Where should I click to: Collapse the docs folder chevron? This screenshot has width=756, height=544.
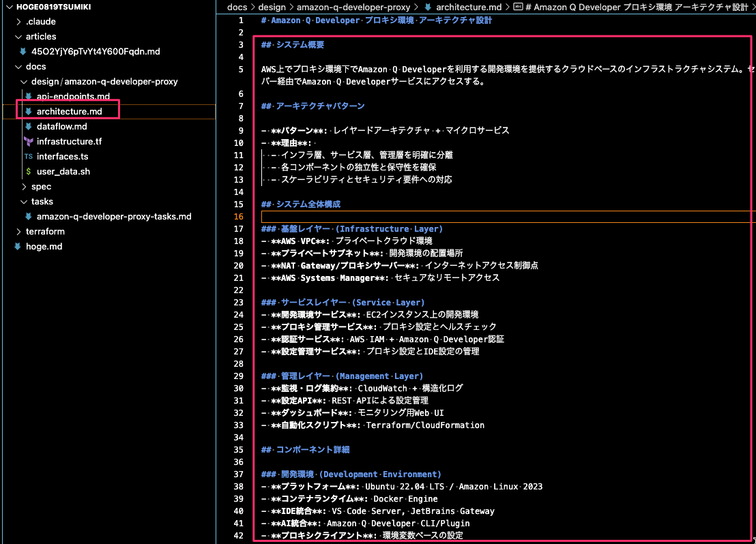click(x=18, y=67)
